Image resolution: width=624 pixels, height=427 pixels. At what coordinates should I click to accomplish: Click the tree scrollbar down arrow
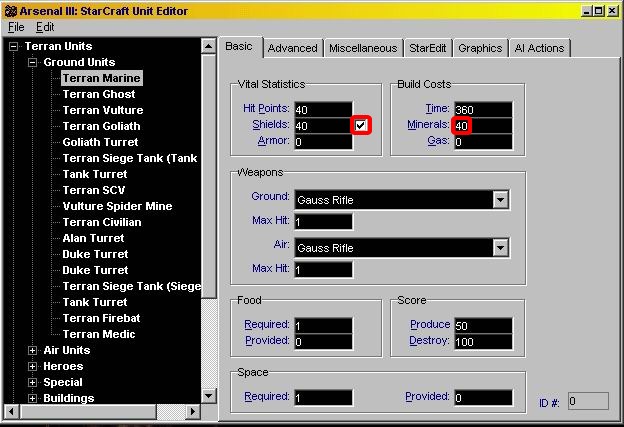click(209, 396)
